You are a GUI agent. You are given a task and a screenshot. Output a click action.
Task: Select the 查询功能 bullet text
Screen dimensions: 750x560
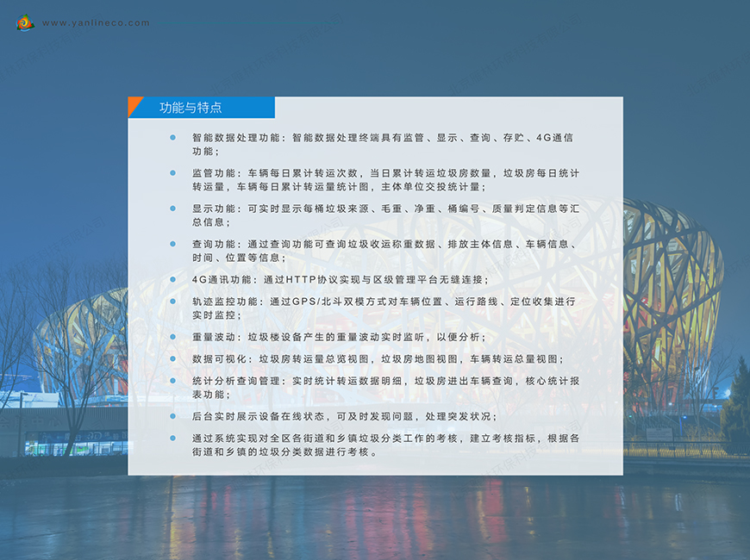point(385,251)
